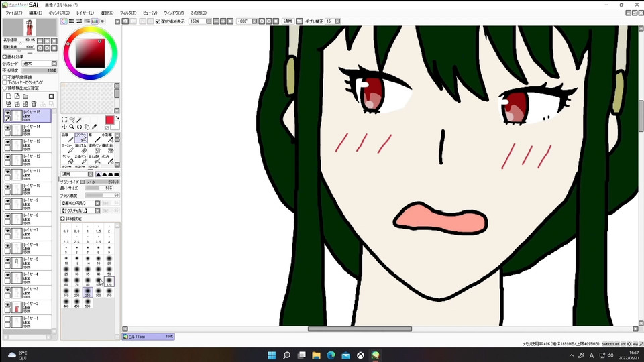This screenshot has height=362, width=644.
Task: Show the color wheel panel
Action: [64, 21]
